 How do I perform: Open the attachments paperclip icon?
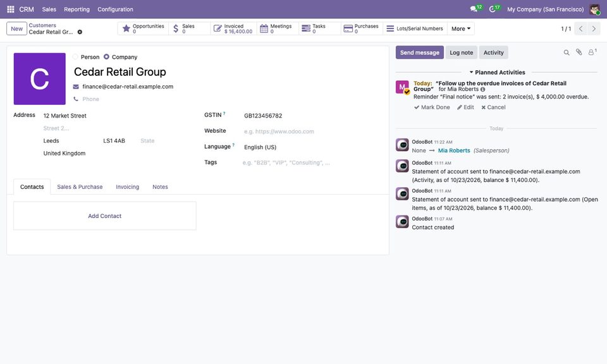click(x=579, y=52)
